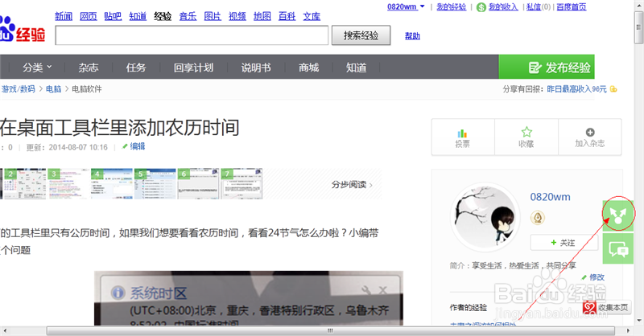This screenshot has height=336, width=644.
Task: Click the green coin icon beside 我的收入
Action: (481, 7)
